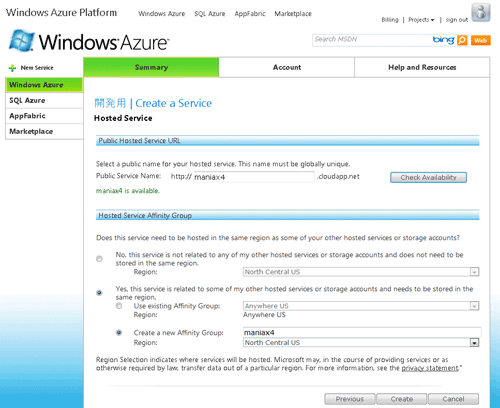
Task: Select the 'No, not related' radio option
Action: 99,259
